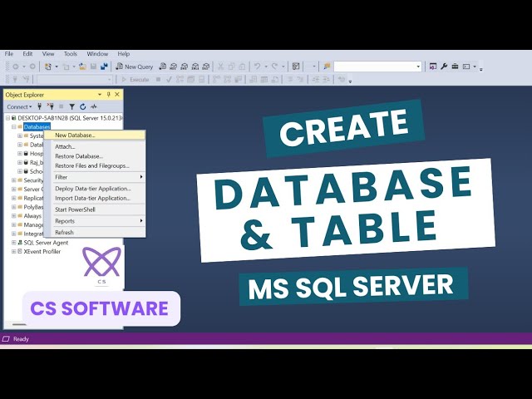532x399 pixels.
Task: Select SQL Server Agent in tree
Action: pos(46,243)
